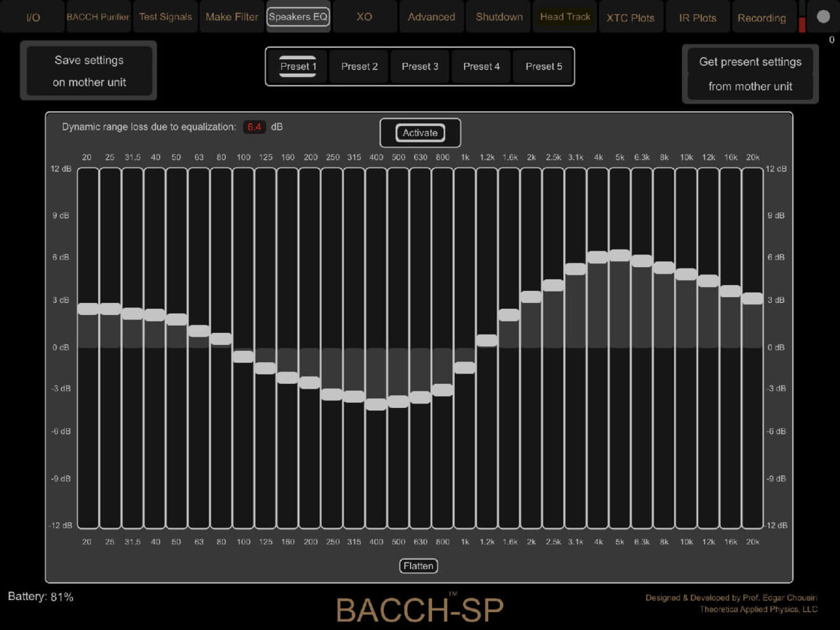Select Preset 5
The height and width of the screenshot is (630, 840).
tap(543, 66)
